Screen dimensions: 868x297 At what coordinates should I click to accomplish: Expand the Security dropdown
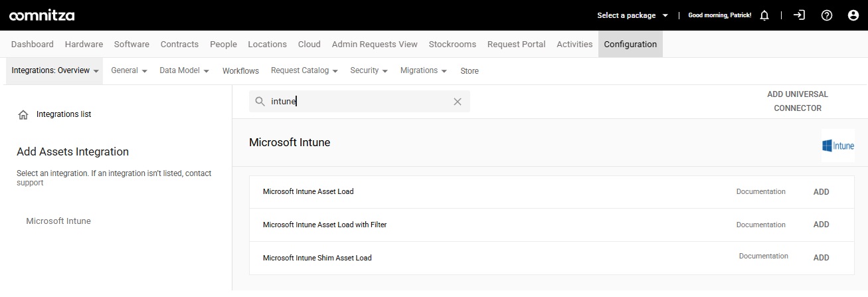(369, 70)
